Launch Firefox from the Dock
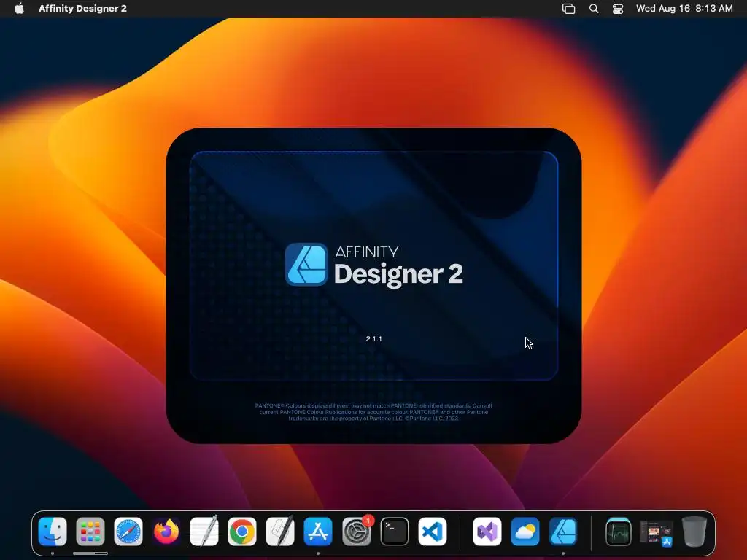The width and height of the screenshot is (747, 560). point(166,532)
